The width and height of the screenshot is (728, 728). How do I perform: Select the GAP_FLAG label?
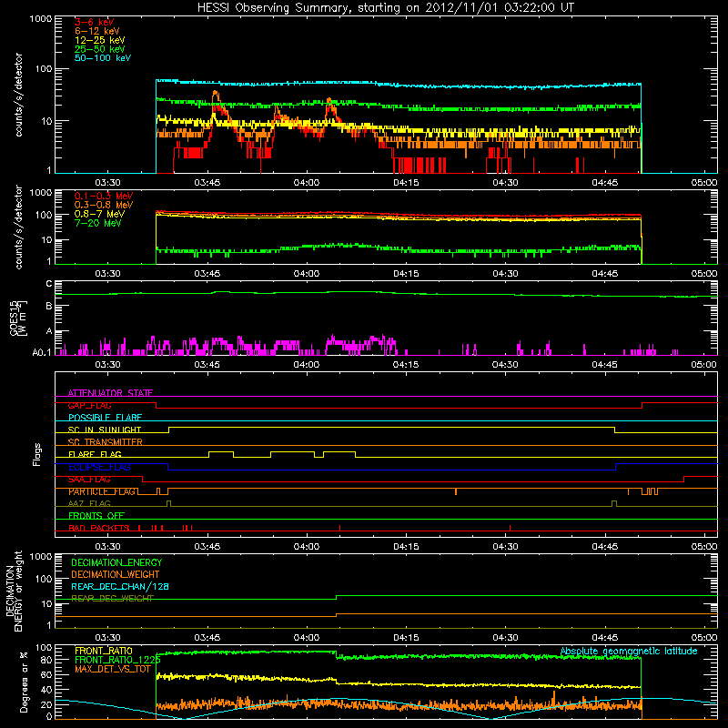click(89, 405)
